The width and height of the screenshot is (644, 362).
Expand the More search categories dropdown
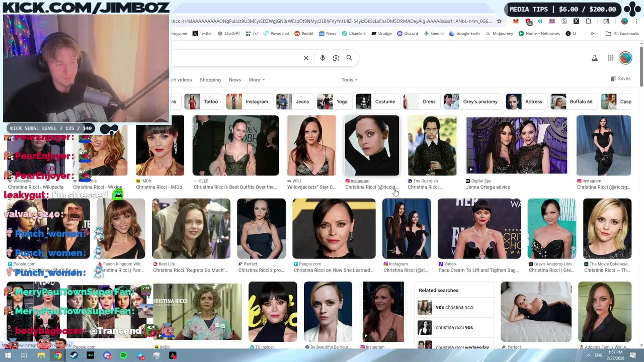point(257,80)
